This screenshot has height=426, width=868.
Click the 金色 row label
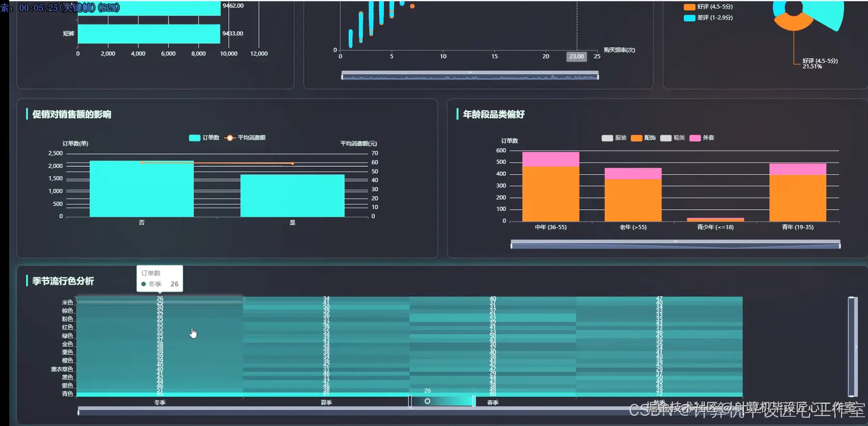pos(68,344)
